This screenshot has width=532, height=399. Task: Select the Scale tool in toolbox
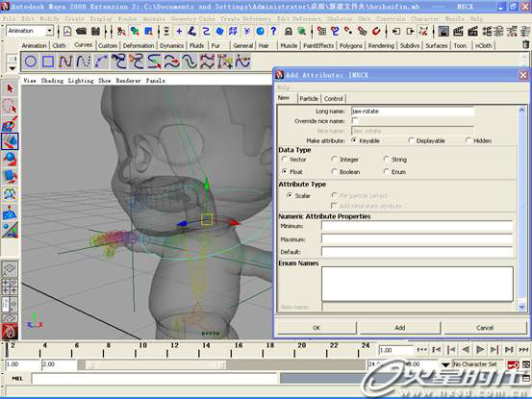click(x=10, y=176)
